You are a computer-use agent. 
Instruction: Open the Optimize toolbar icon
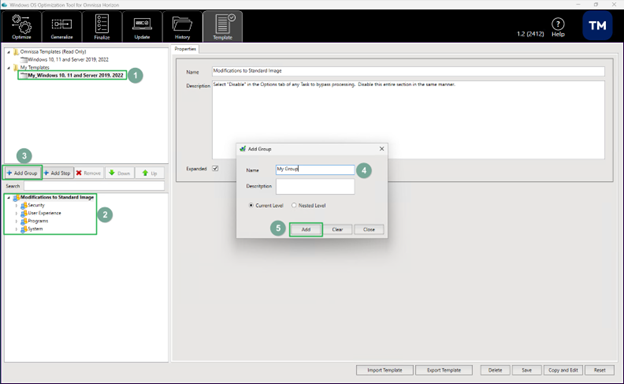click(21, 26)
